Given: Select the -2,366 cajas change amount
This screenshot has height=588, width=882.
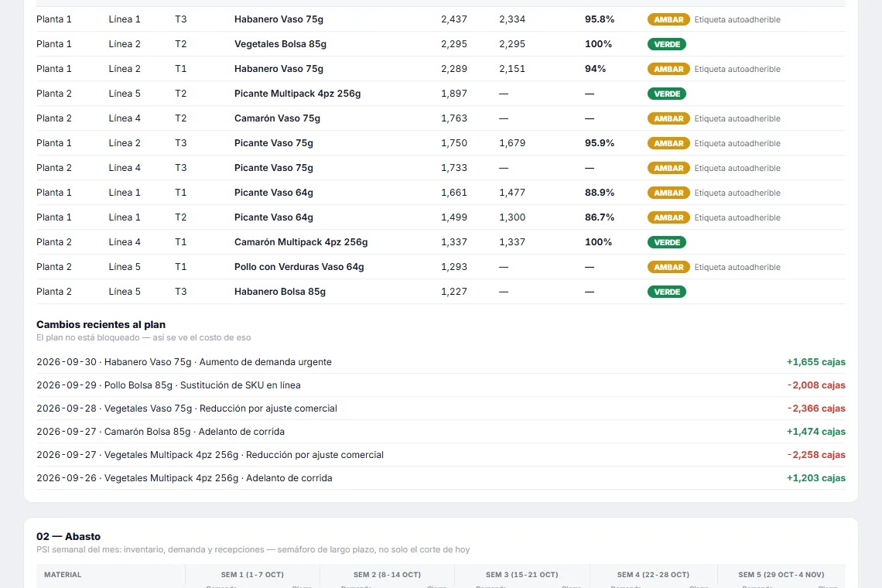Looking at the screenshot, I should 816,409.
